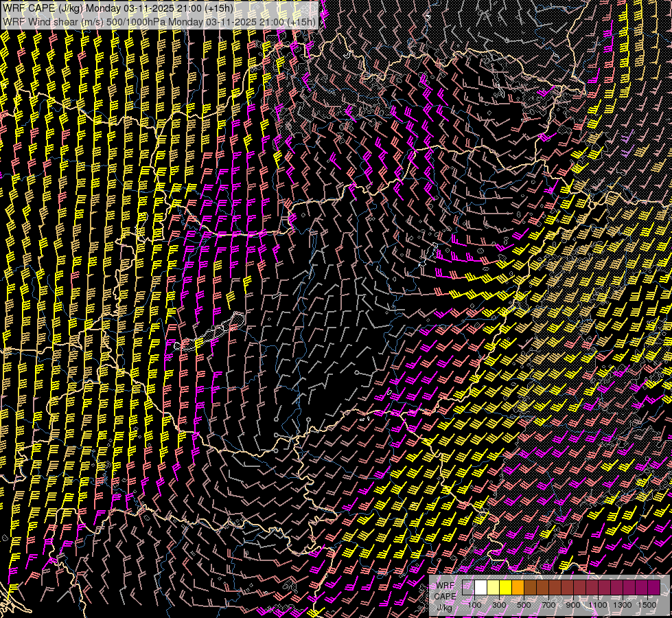672x618 pixels.
Task: Pick the bright yellow CAPE legend swatch
Action: click(506, 587)
